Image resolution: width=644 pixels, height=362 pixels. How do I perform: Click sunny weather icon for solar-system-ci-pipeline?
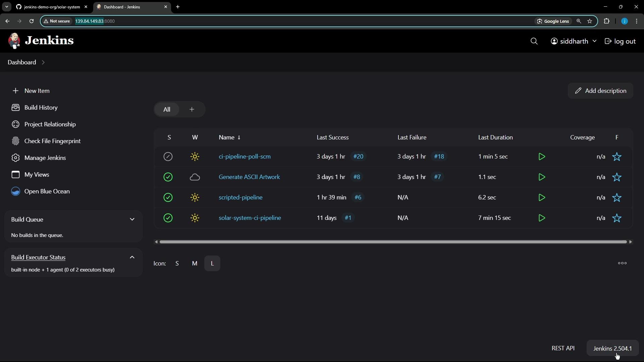(195, 218)
